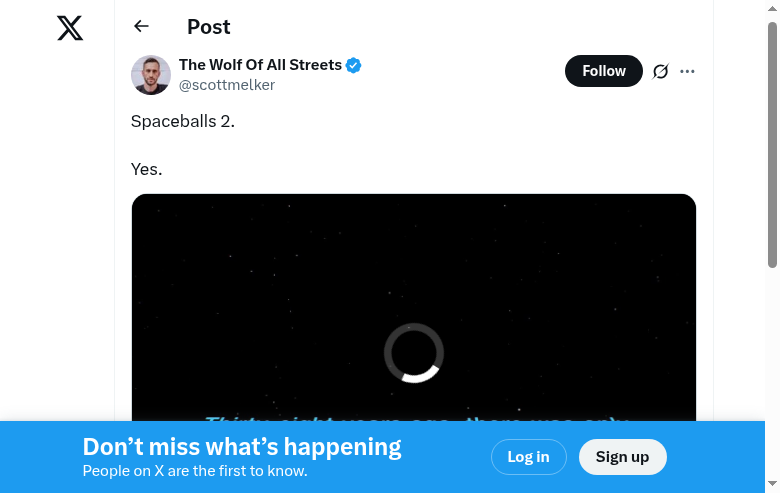Click the "Spaceballs 2." post text

click(183, 121)
